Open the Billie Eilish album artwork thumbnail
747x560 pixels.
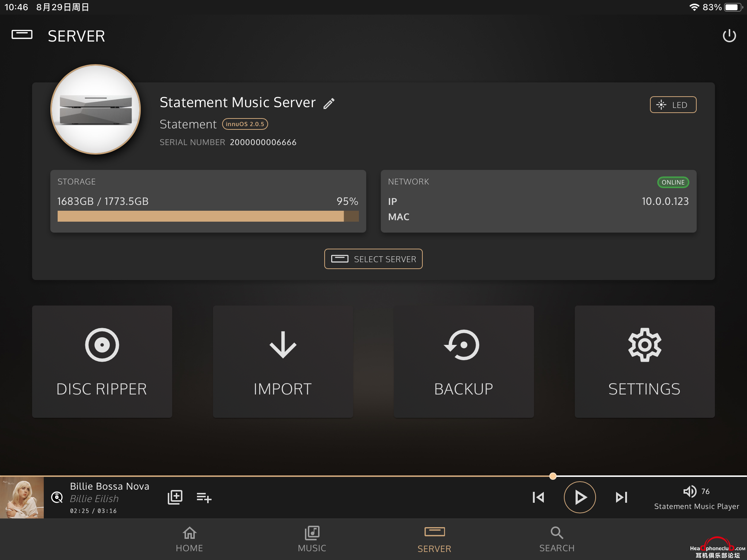point(22,497)
